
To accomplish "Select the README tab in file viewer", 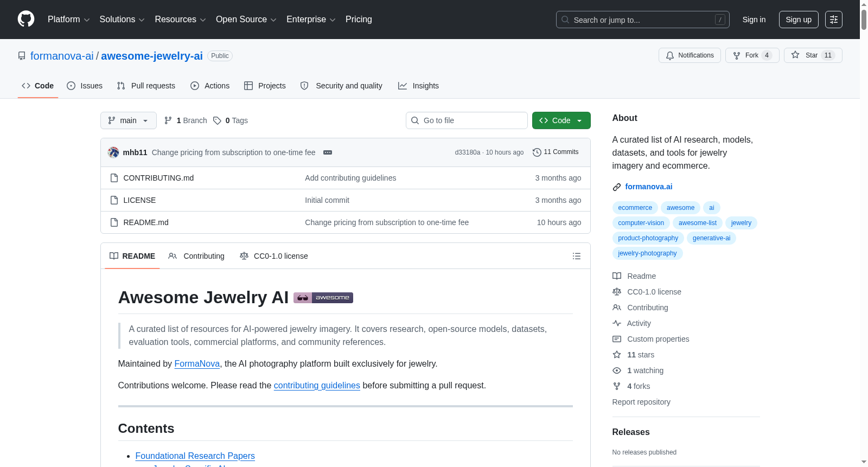I will coord(132,256).
